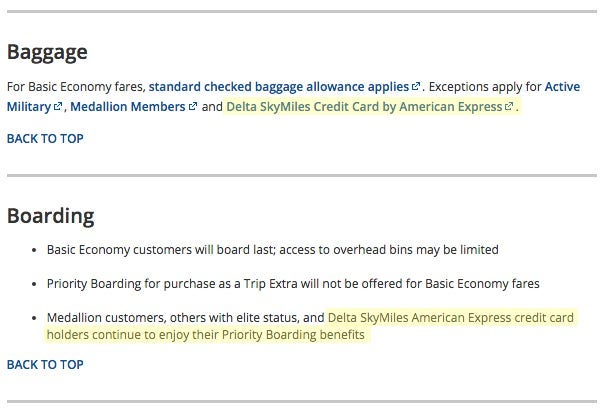Click BACK TO TOP under Baggage section

coord(45,138)
